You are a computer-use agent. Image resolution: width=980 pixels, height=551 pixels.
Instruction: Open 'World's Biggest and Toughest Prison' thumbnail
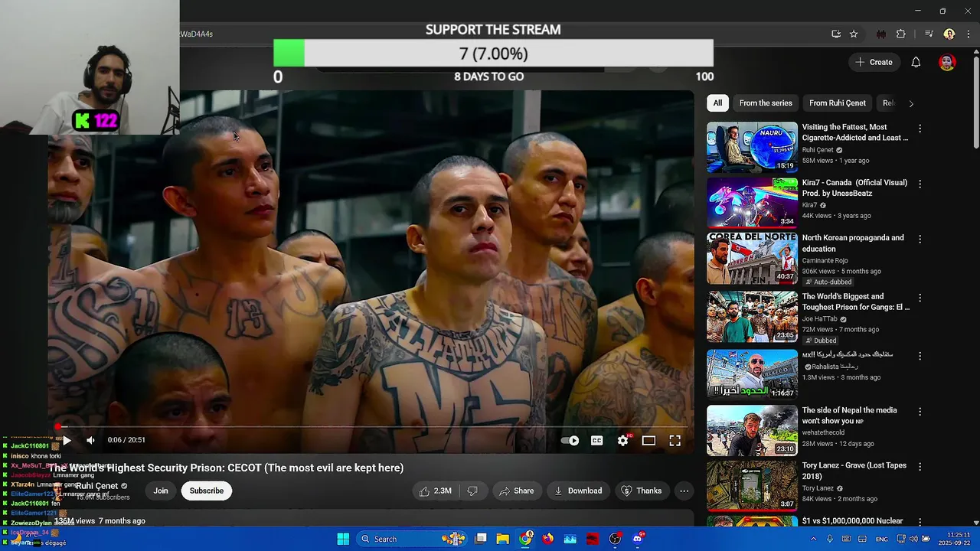click(x=752, y=317)
